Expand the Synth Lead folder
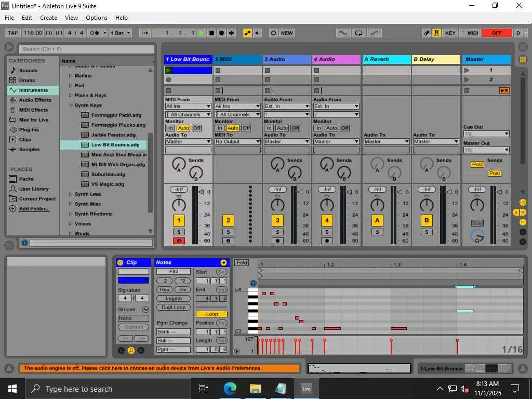Image resolution: width=532 pixels, height=399 pixels. point(71,194)
